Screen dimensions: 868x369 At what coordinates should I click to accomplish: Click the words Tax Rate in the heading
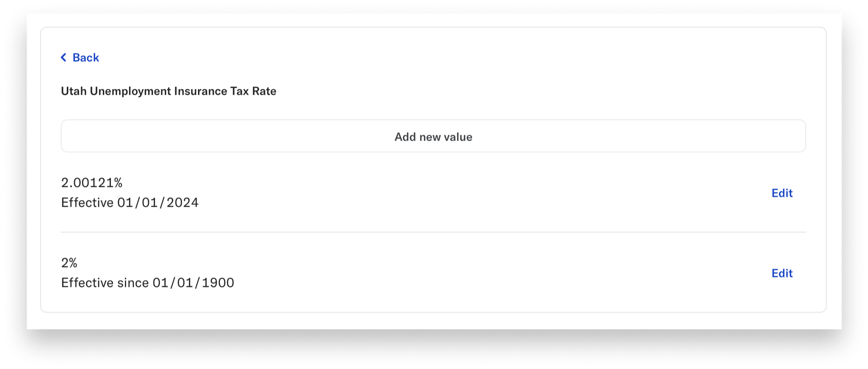253,91
